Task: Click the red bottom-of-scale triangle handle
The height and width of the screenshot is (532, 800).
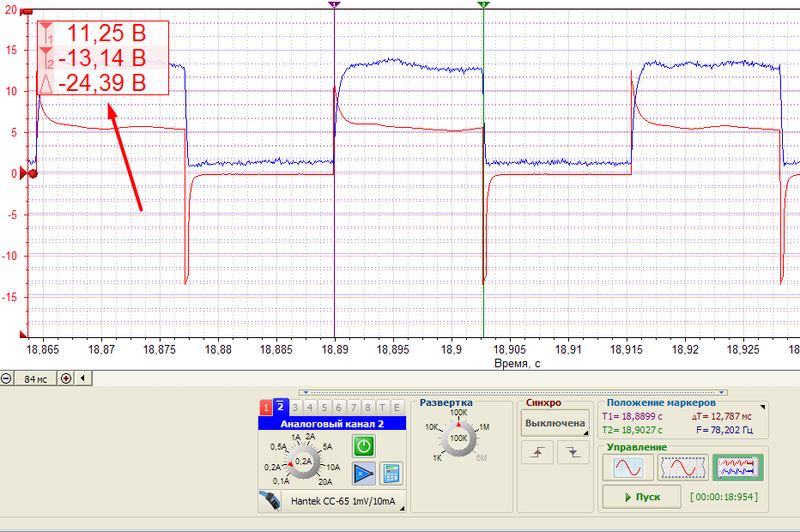Action: pos(23,334)
